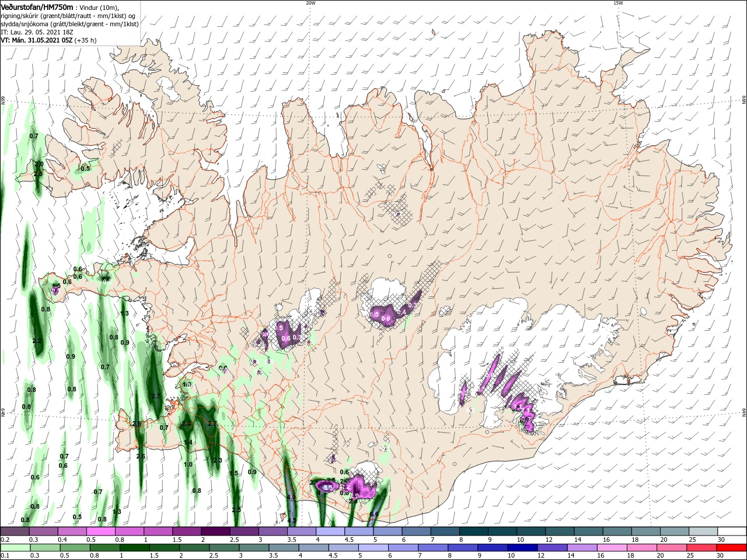Image resolution: width=747 pixels, height=560 pixels.
Task: Select the initial time text 'IT: Lau. 29. 05. 2021 18Z'
Action: click(36, 32)
